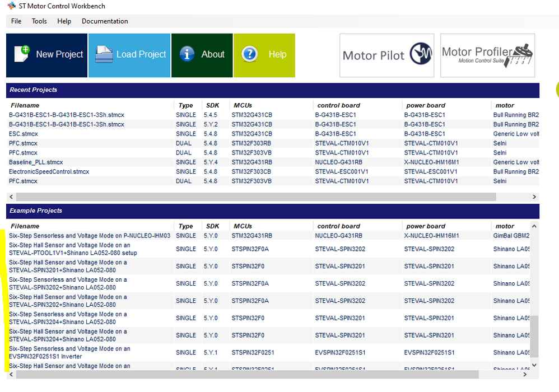
Task: Click the New Project document icon
Action: pos(22,54)
